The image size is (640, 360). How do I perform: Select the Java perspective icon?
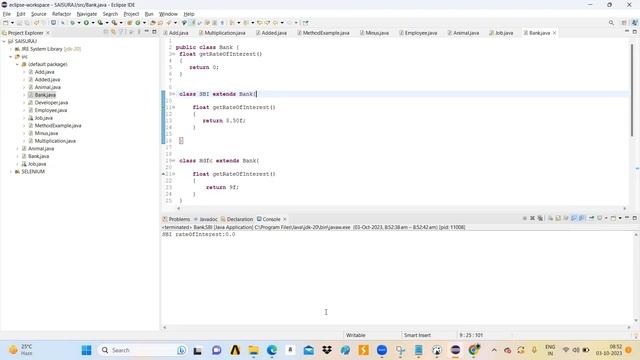(634, 23)
